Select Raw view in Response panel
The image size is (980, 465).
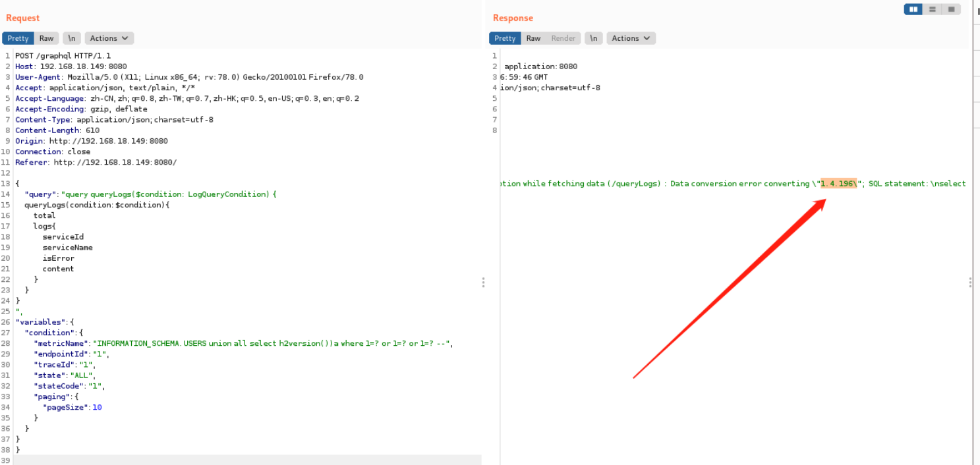[533, 38]
